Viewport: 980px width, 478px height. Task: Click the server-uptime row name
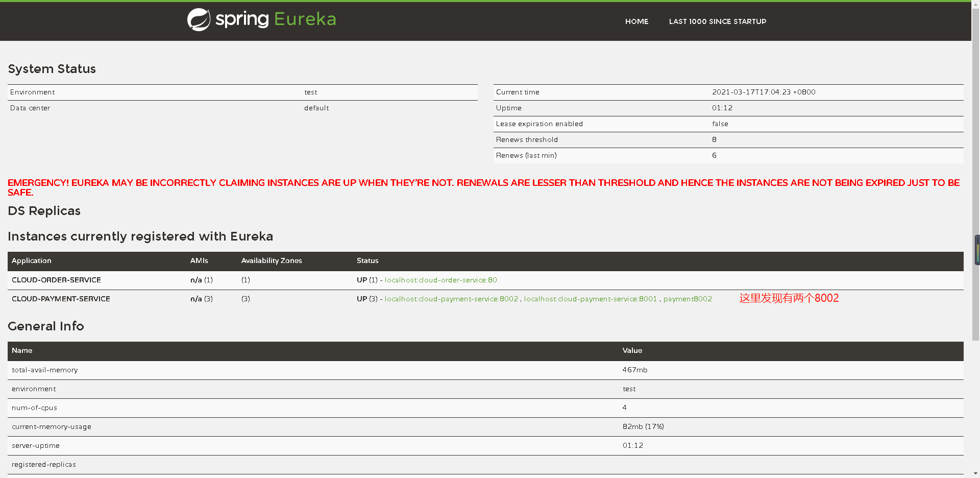pos(36,445)
